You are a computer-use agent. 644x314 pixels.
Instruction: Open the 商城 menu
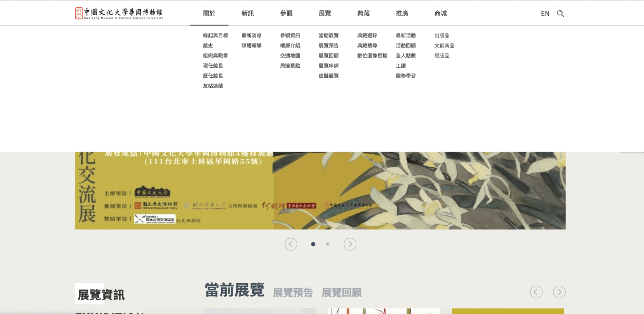(x=441, y=13)
